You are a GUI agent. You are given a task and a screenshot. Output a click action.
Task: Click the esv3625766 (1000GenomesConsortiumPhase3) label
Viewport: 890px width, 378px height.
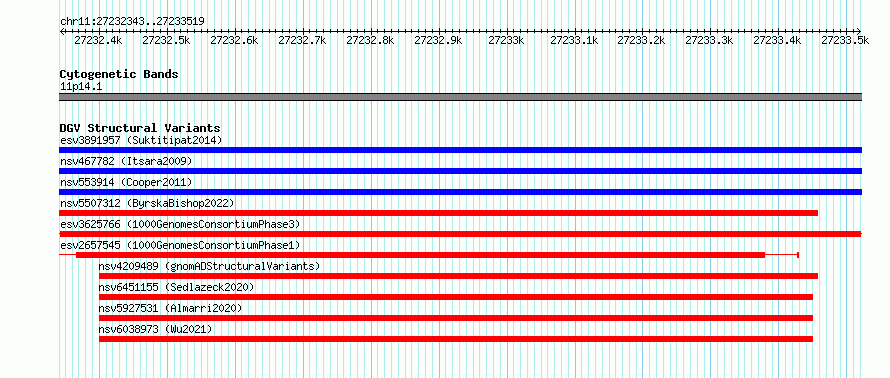pos(180,224)
